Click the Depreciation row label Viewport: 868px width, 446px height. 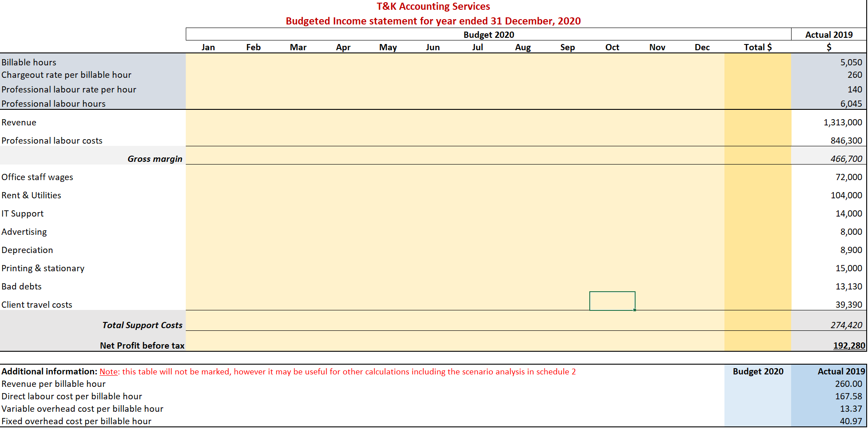coord(27,250)
